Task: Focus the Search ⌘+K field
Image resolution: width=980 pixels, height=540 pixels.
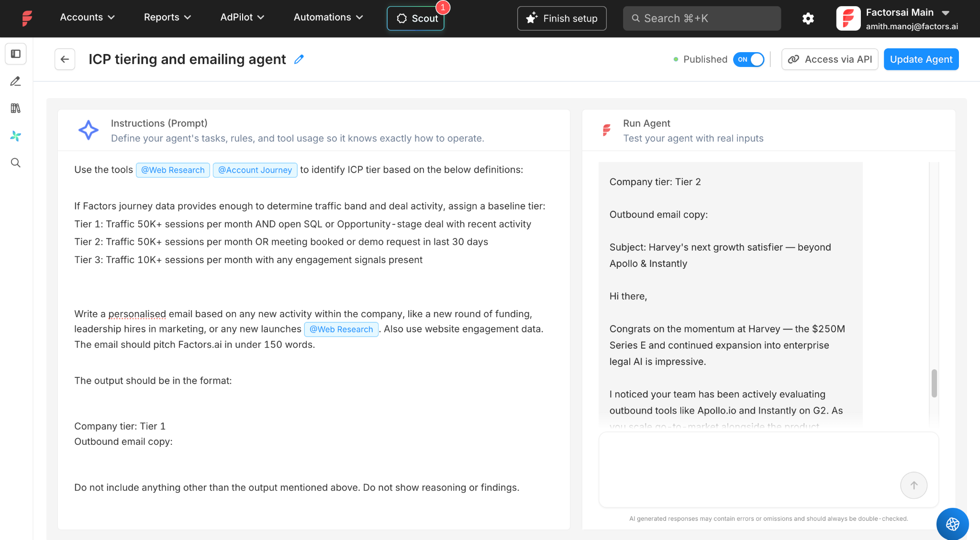Action: coord(702,18)
